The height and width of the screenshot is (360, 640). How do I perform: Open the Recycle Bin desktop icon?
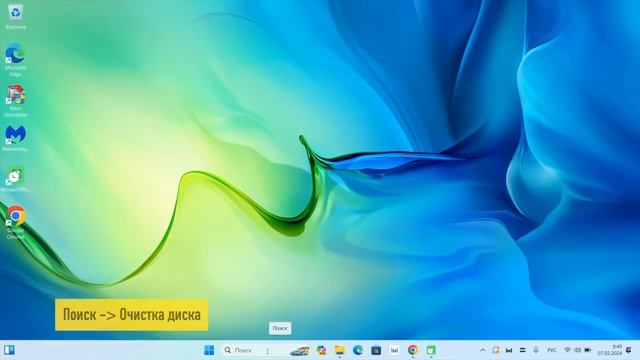click(16, 16)
